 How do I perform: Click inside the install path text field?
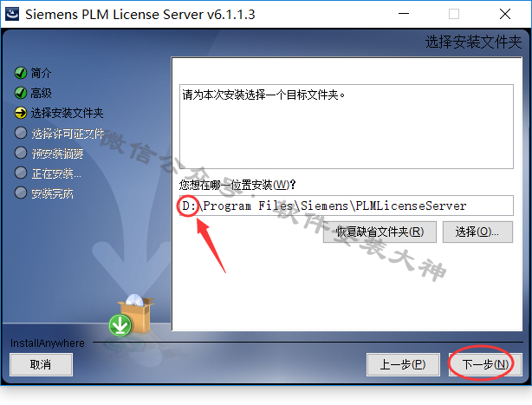pos(347,206)
